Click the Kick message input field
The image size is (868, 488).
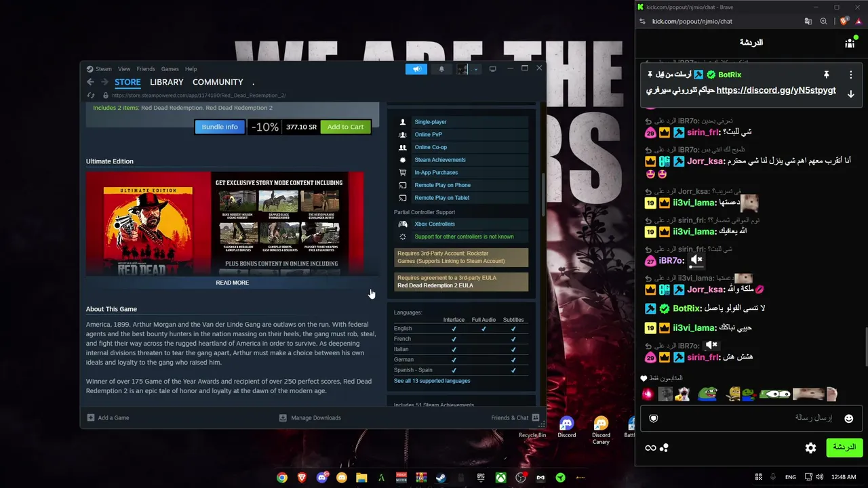751,418
